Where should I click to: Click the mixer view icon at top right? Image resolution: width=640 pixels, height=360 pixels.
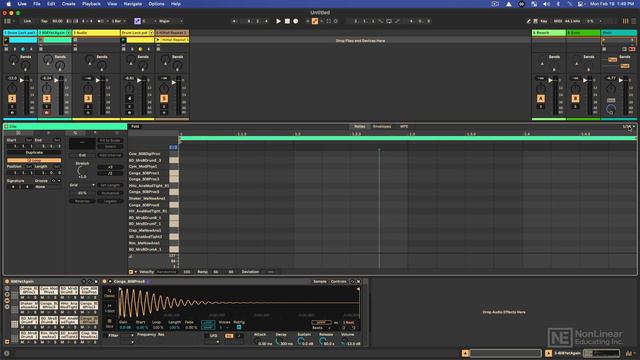coord(625,21)
